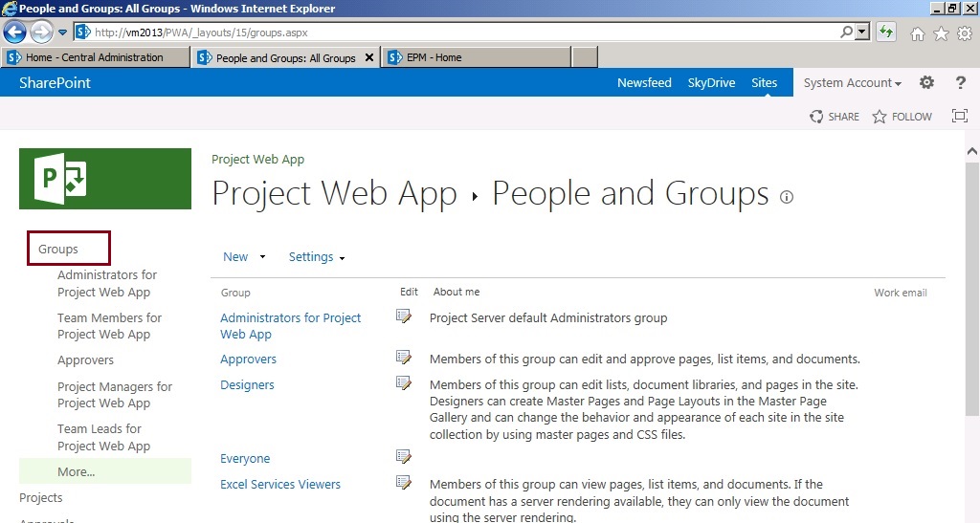The height and width of the screenshot is (523, 980).
Task: Edit the Designers group icon
Action: pyautogui.click(x=404, y=383)
